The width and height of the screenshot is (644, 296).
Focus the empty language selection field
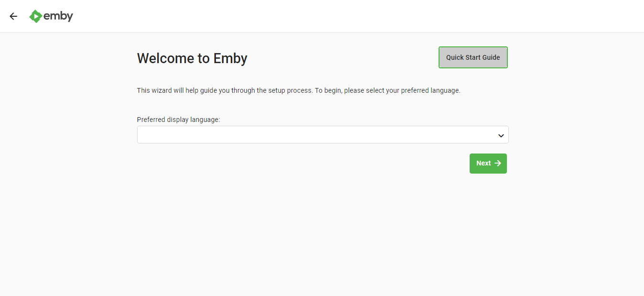click(315, 135)
